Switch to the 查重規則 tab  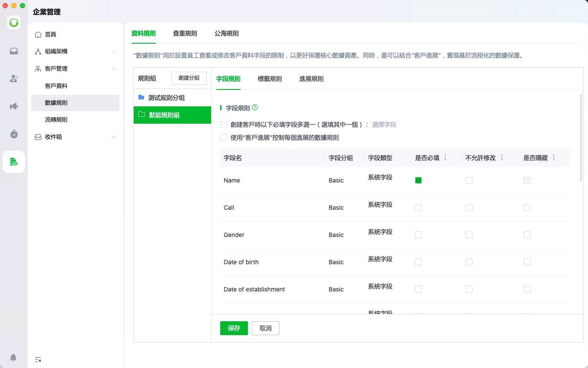185,33
